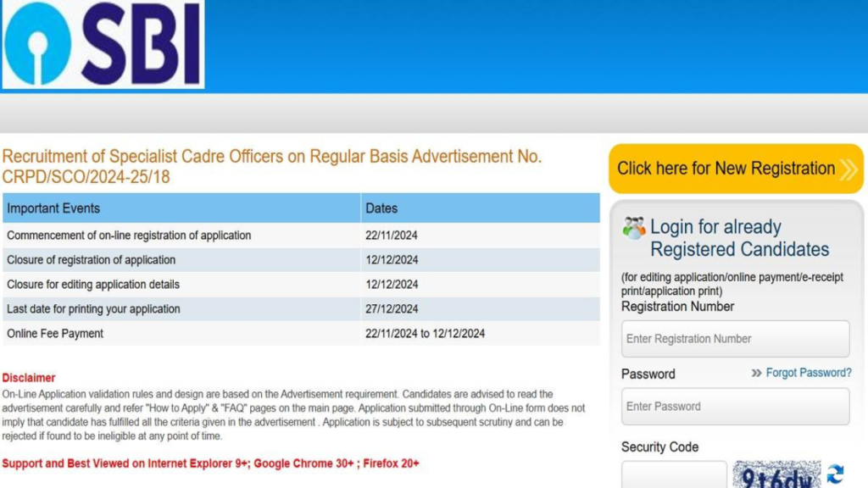This screenshot has width=868, height=488.
Task: Select Commencement of on-line registration row
Action: [x=301, y=236]
